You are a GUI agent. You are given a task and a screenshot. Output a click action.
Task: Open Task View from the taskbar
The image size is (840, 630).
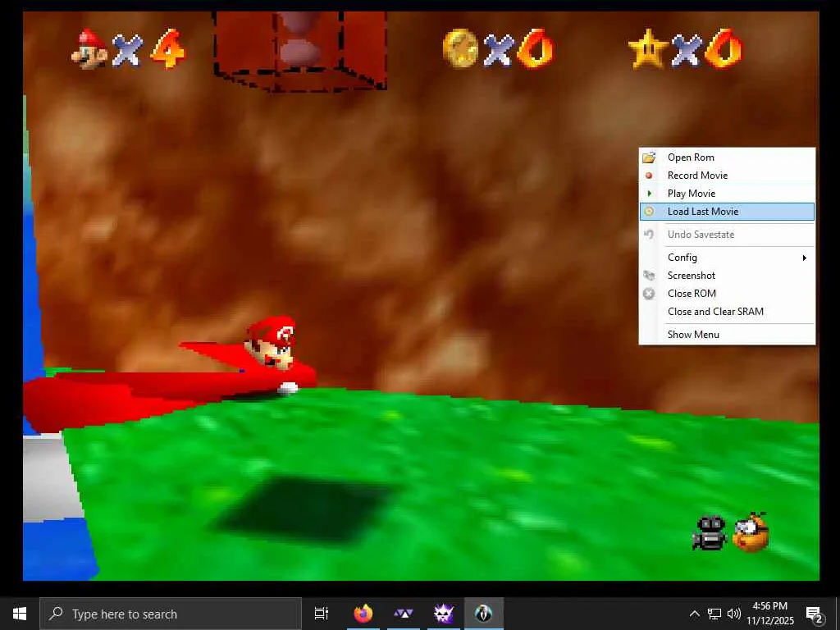click(x=322, y=614)
